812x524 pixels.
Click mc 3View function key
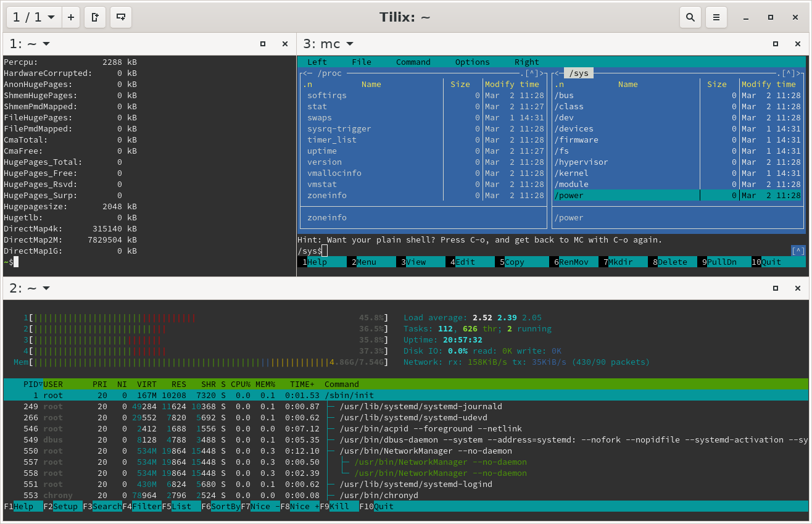(x=421, y=262)
